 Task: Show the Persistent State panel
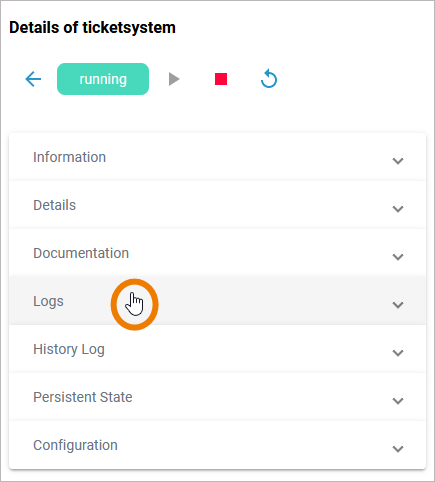83,397
